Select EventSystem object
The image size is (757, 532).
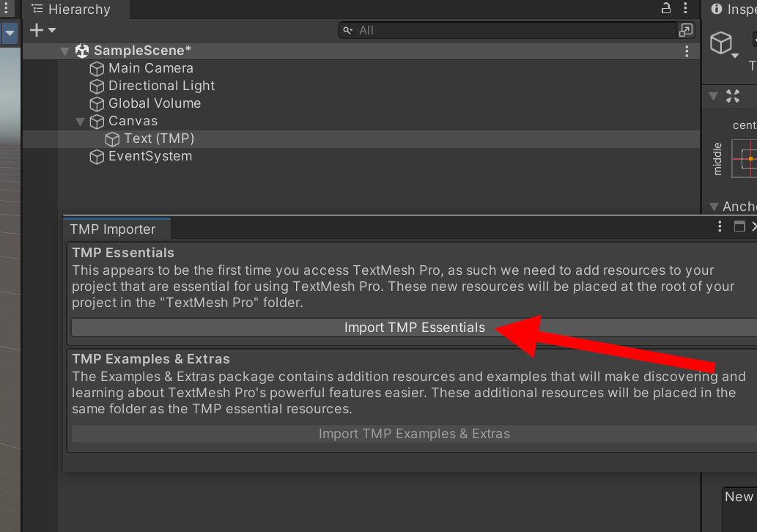coord(150,156)
